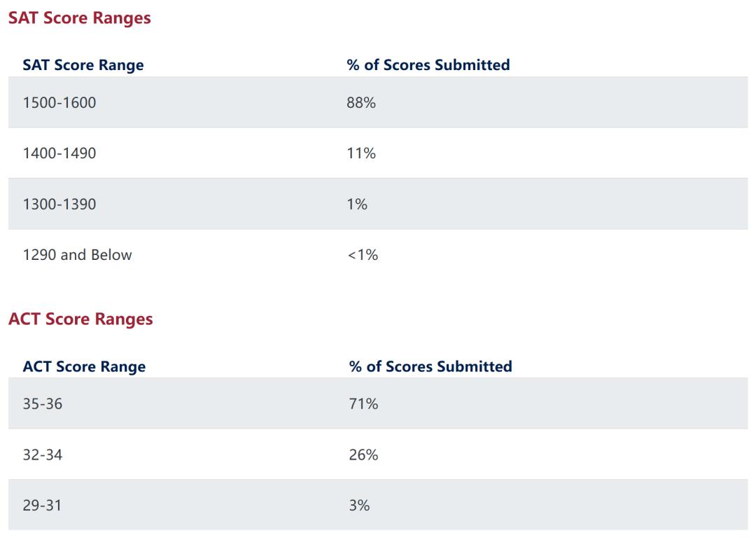756x538 pixels.
Task: Click the SAT Score Ranges heading
Action: point(80,18)
